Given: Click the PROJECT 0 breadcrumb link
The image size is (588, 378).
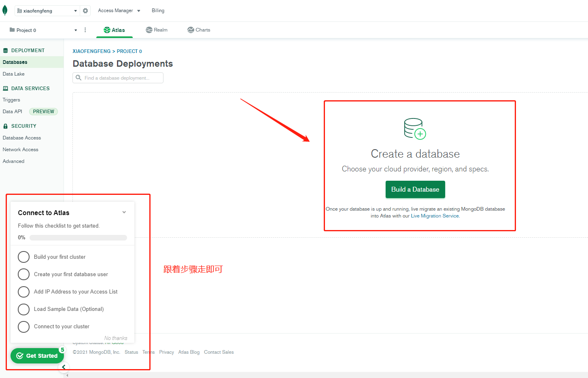Looking at the screenshot, I should (x=129, y=51).
